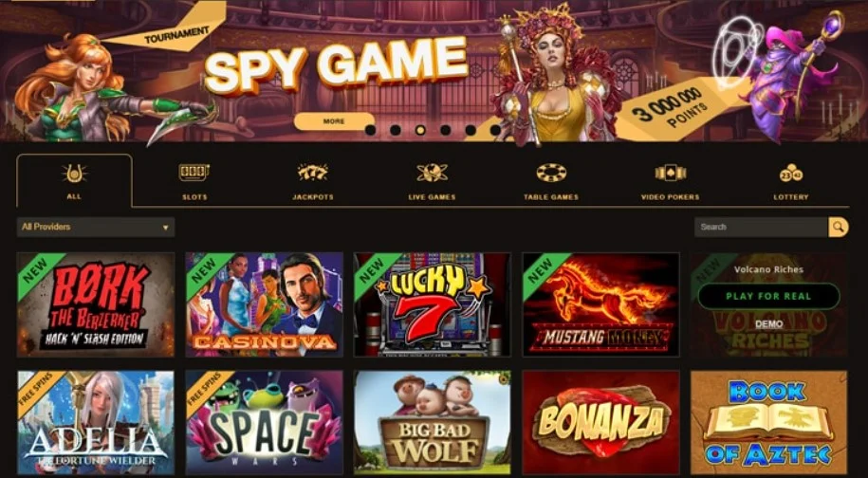Screen dimensions: 868x478
Task: Open the Bork the Berzerker game thumbnail
Action: pos(96,304)
